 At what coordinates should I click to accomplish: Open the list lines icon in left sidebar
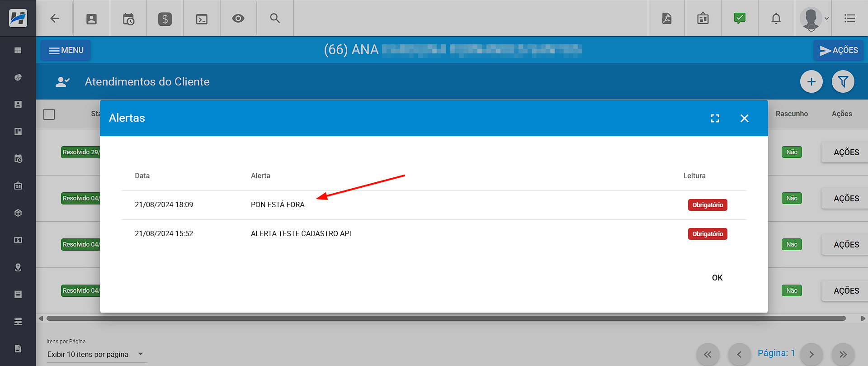[18, 295]
